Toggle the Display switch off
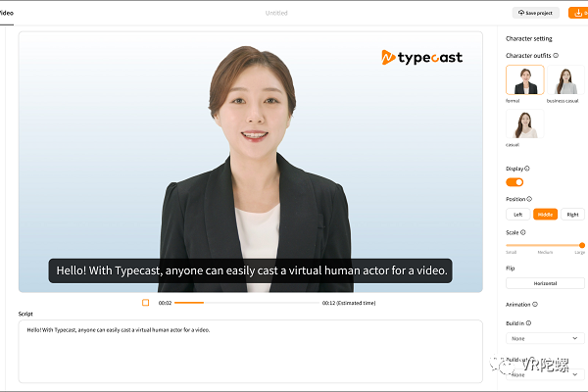The image size is (588, 392). [514, 182]
